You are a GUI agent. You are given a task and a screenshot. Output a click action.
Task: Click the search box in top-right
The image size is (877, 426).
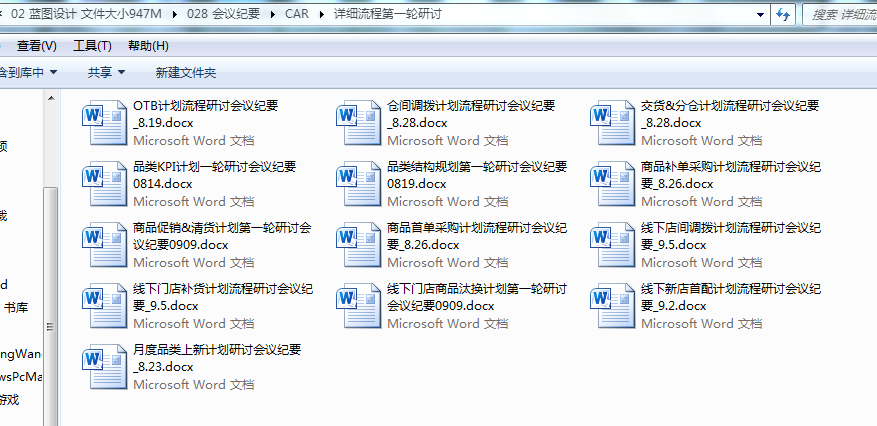coord(840,14)
